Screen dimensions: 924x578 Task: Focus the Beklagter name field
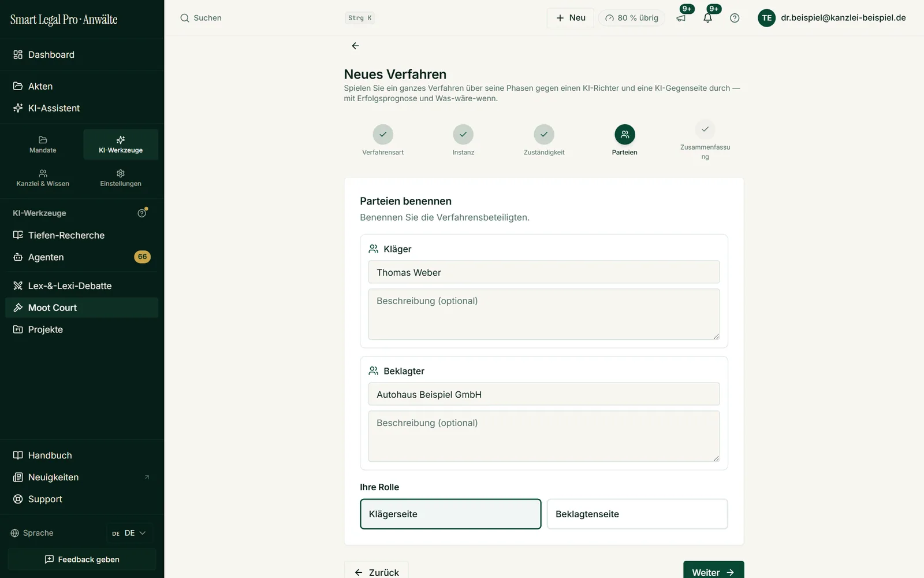(544, 394)
